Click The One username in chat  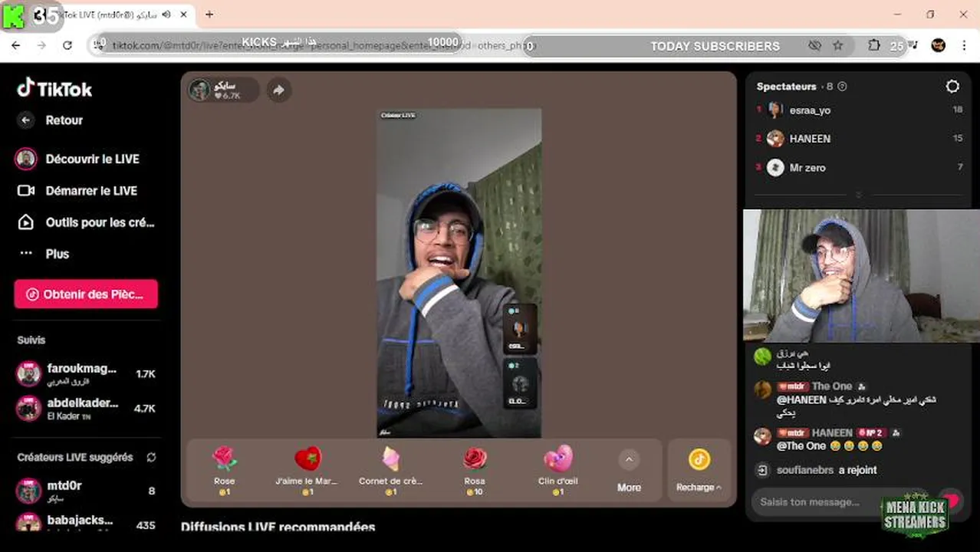point(832,386)
